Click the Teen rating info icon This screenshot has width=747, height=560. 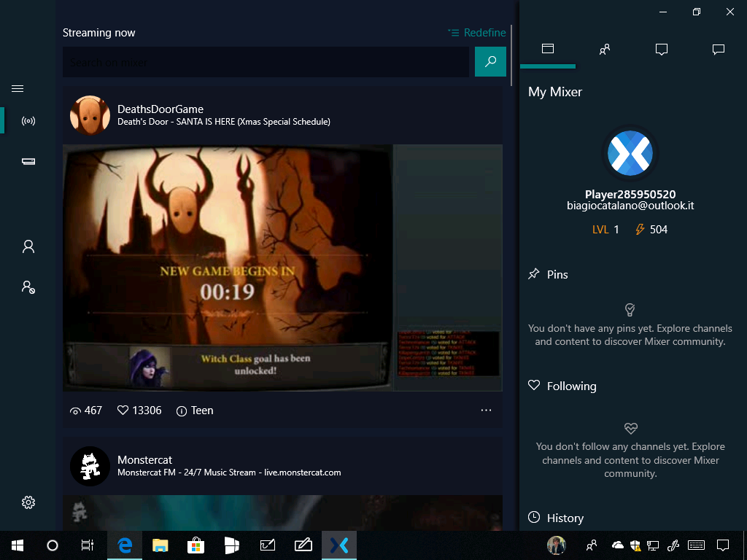coord(182,411)
